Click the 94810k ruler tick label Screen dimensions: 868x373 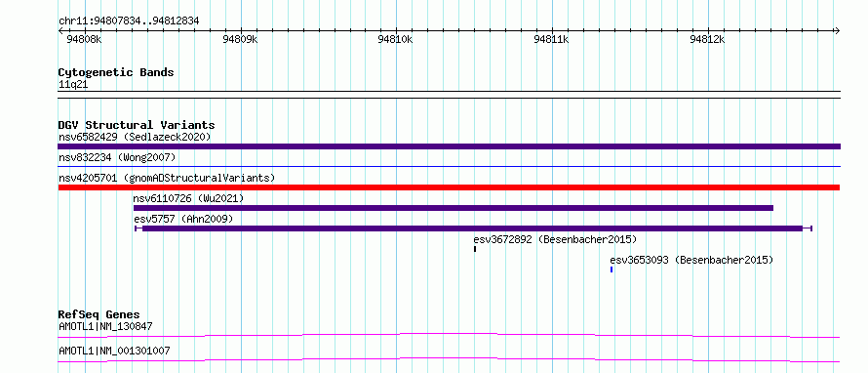395,39
